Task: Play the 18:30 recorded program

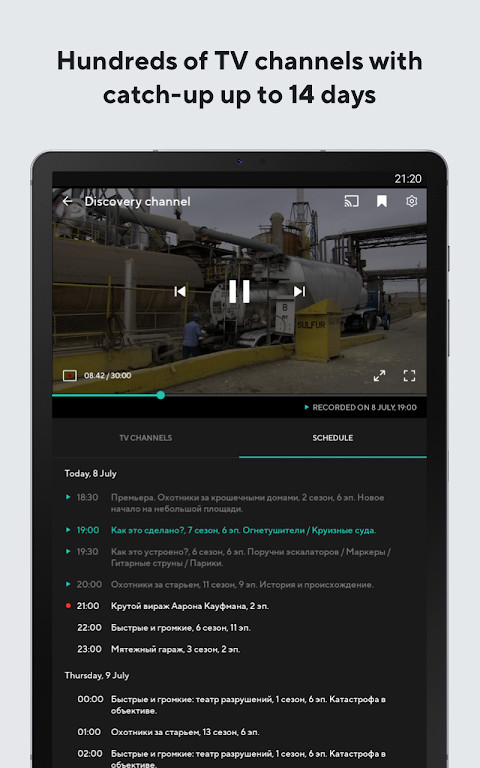Action: point(68,497)
